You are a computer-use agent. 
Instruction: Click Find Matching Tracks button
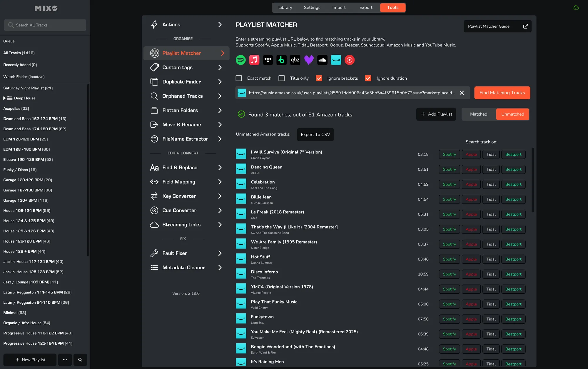[502, 93]
